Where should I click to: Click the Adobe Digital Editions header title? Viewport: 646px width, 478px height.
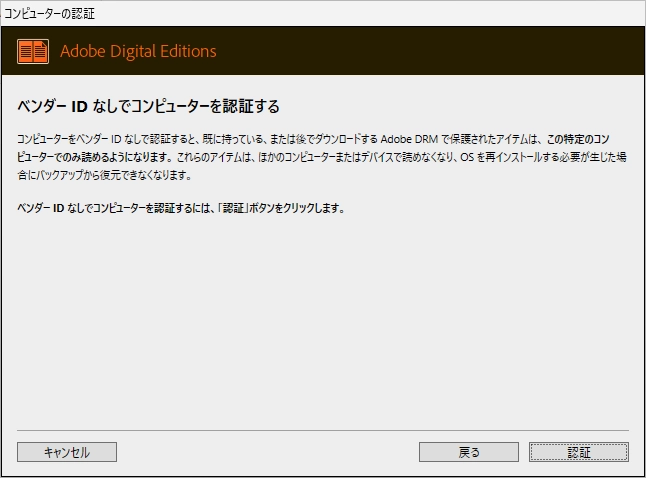tap(138, 51)
